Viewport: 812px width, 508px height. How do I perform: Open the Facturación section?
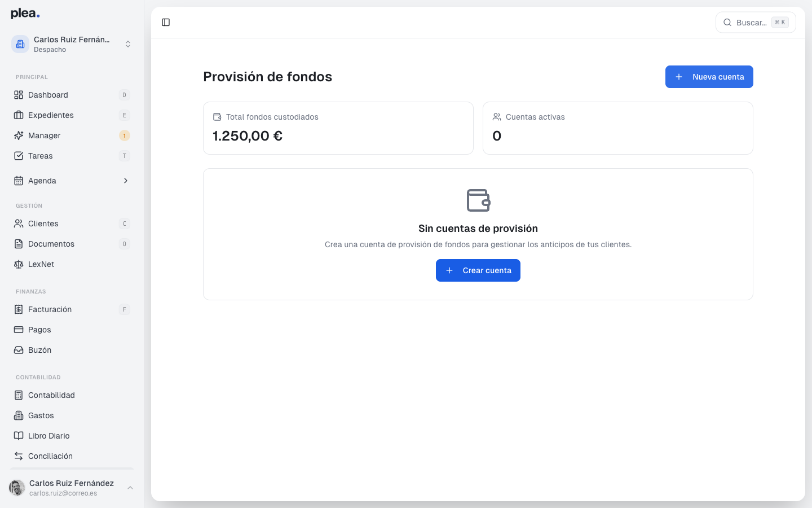point(50,309)
